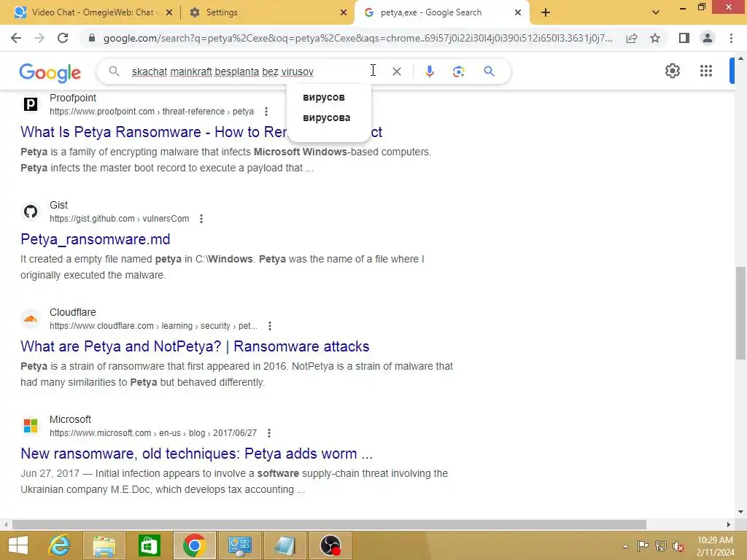Click the vertical scrollbar thumb

[740, 313]
